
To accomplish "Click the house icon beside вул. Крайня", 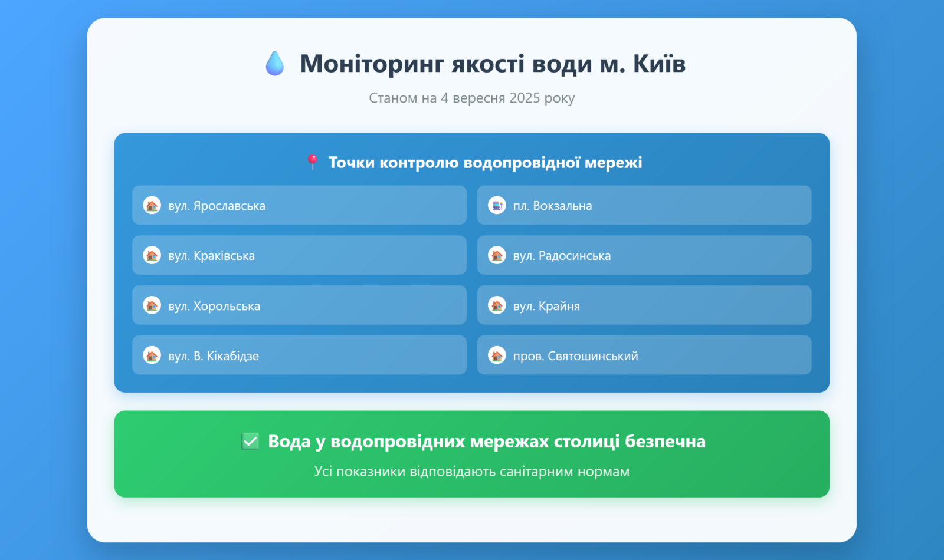I will pyautogui.click(x=497, y=305).
